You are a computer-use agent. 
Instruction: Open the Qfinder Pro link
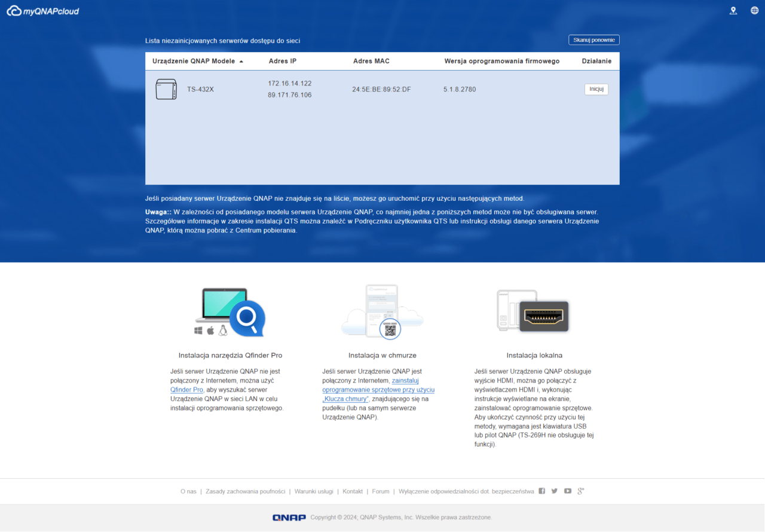click(187, 390)
